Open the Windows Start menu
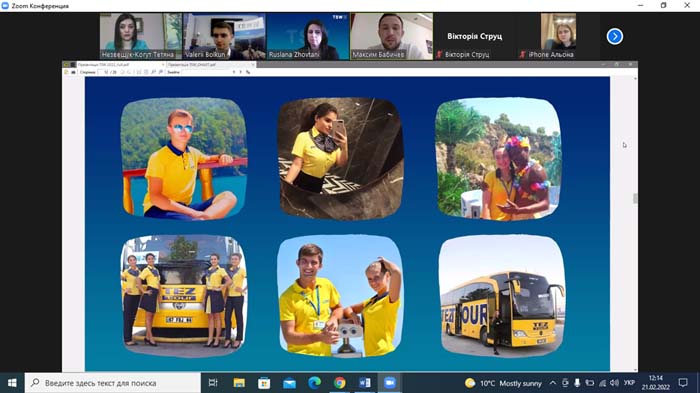 point(12,383)
